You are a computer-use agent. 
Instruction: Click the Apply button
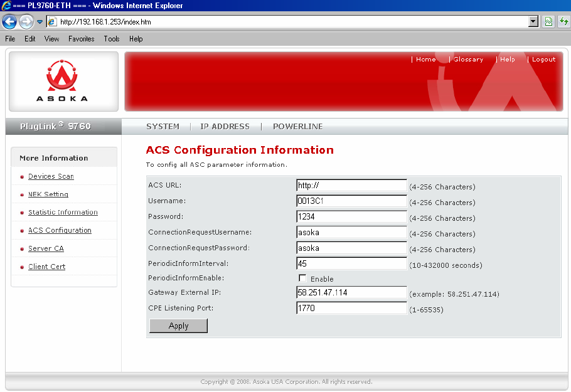pos(178,326)
